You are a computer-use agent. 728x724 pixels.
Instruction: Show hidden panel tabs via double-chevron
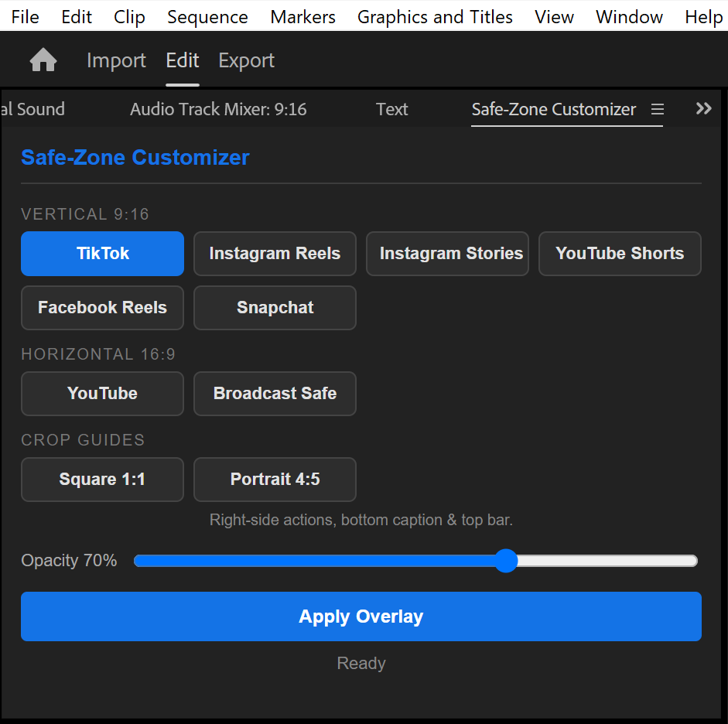pos(703,108)
